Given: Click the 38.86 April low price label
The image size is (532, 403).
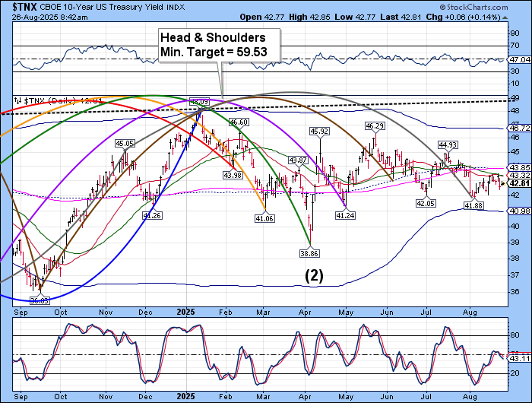Looking at the screenshot, I should pyautogui.click(x=309, y=253).
